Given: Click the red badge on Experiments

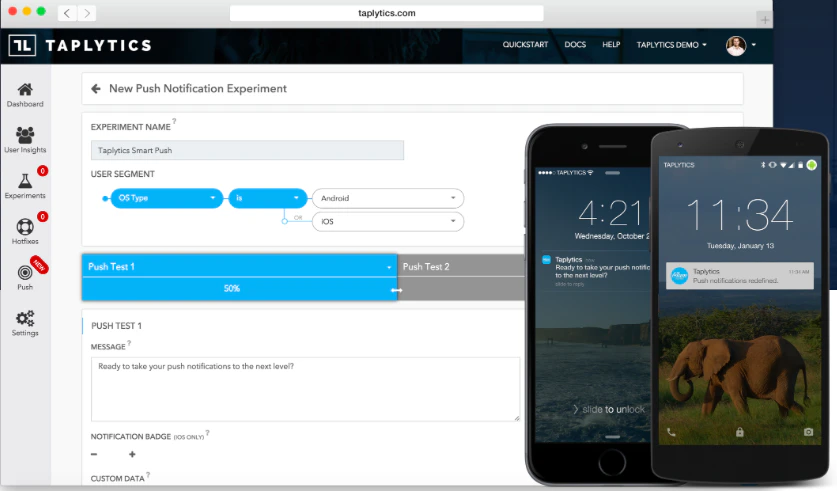Looking at the screenshot, I should 42,171.
